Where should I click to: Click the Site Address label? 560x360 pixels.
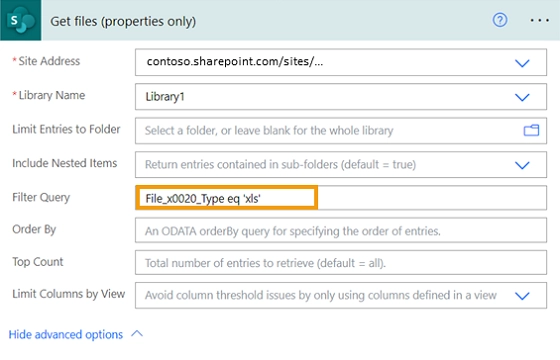[49, 61]
